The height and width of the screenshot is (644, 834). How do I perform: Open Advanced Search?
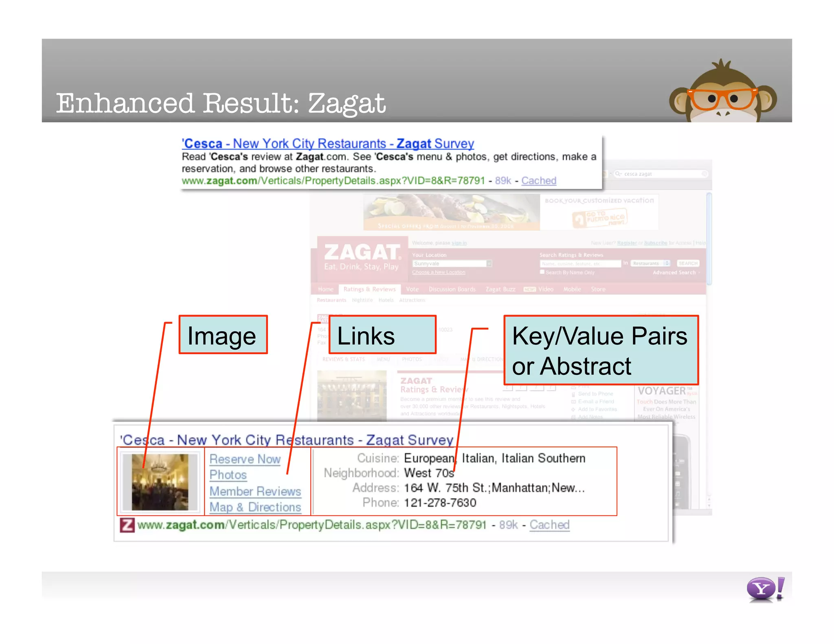(x=674, y=272)
